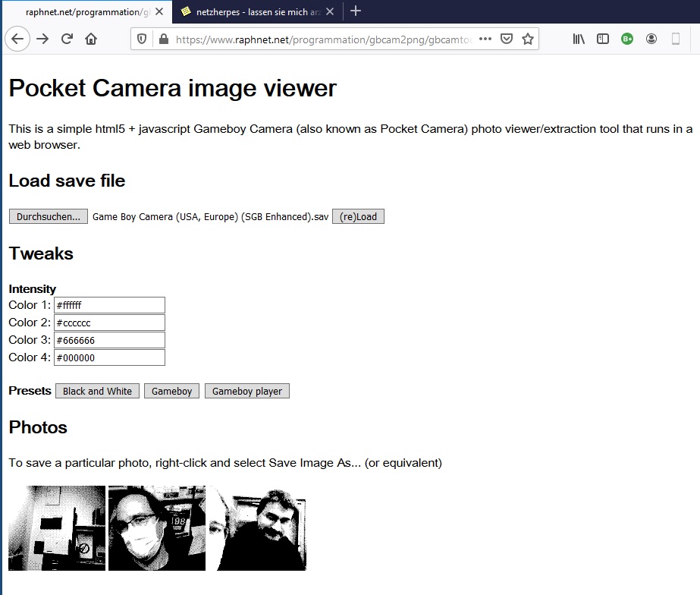Click Durchsuchen to browse for file
Image resolution: width=700 pixels, height=595 pixels.
pyautogui.click(x=49, y=216)
